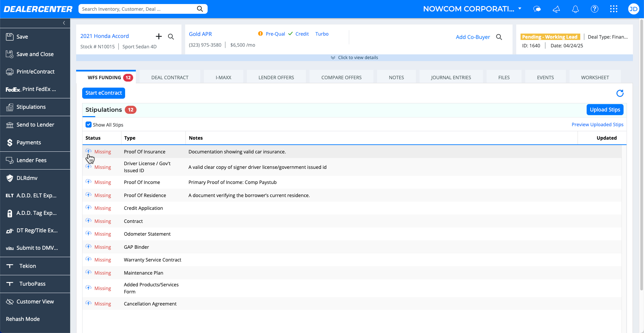
Task: Click the Pending - Working Lead status badge
Action: [x=550, y=37]
